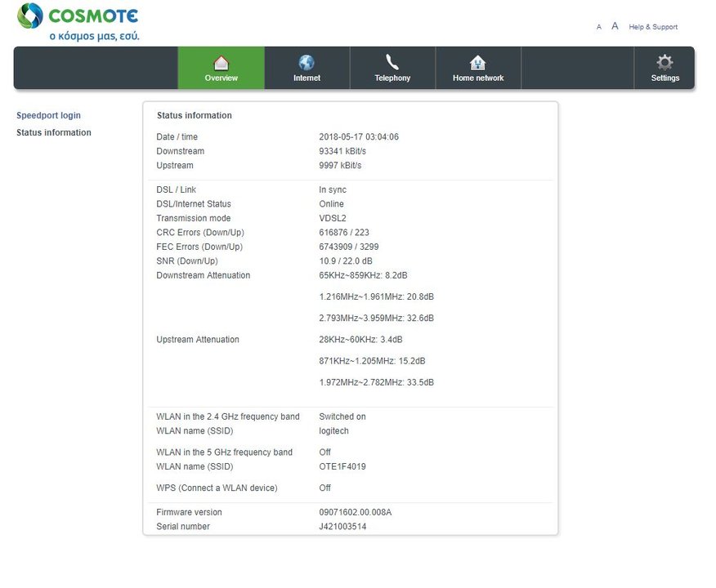716x588 pixels.
Task: Open the Speedport login link
Action: pos(48,115)
